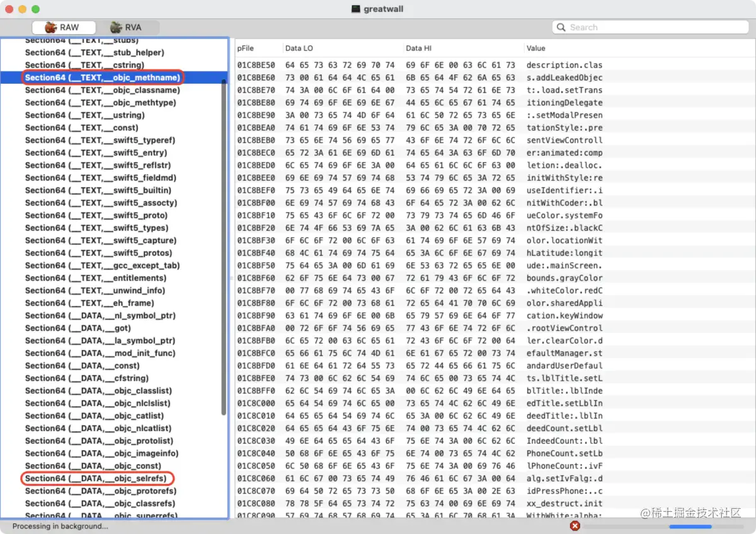Select row with pFile 01C8C000
The height and width of the screenshot is (534, 756).
tap(495, 403)
